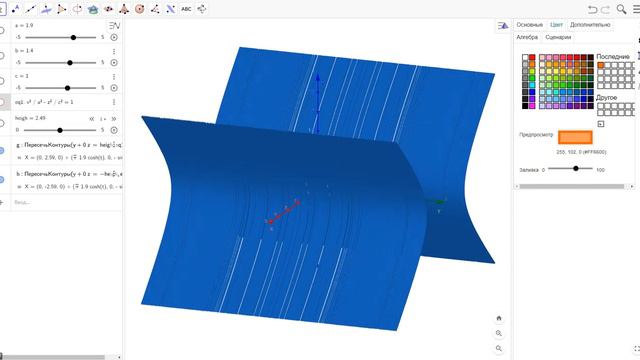Reset view with the home icon
Image resolution: width=640 pixels, height=360 pixels.
coord(499,318)
